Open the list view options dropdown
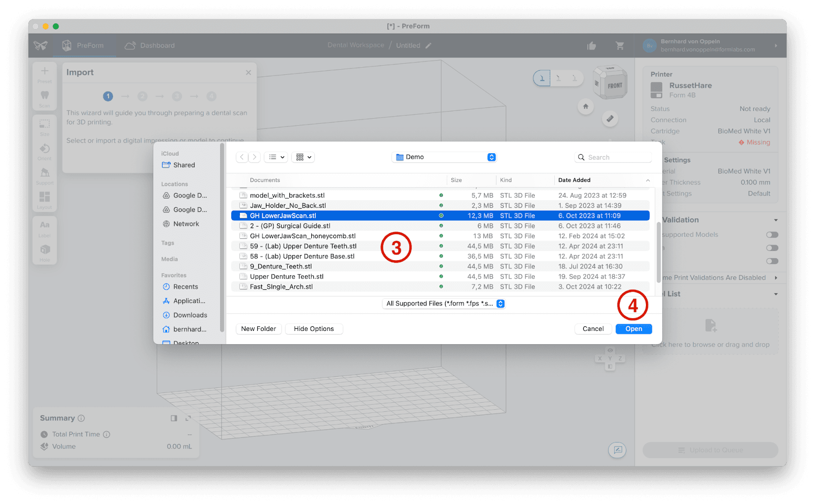 (x=277, y=157)
